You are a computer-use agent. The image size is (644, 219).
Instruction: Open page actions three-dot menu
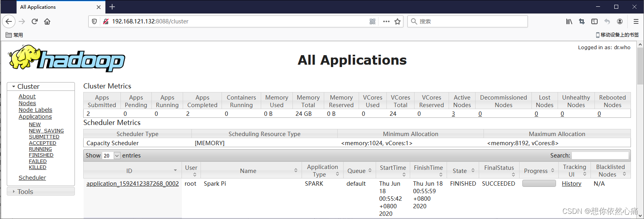pyautogui.click(x=386, y=21)
